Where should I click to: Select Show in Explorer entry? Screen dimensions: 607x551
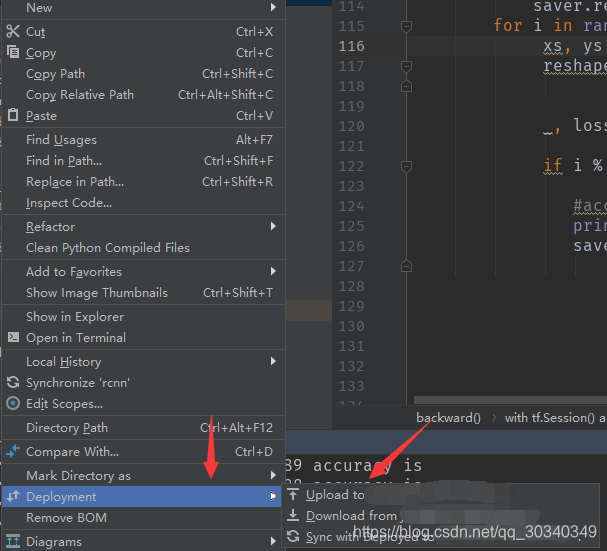coord(144,316)
